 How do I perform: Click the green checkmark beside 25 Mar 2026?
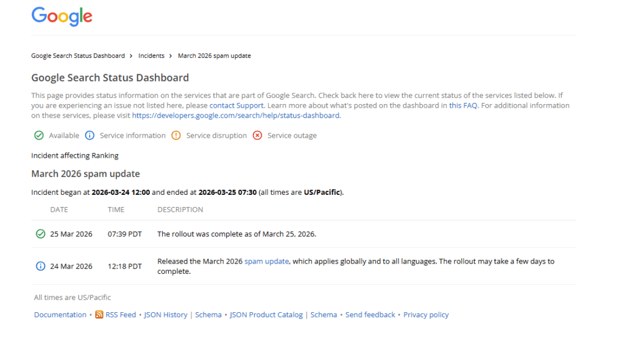40,234
